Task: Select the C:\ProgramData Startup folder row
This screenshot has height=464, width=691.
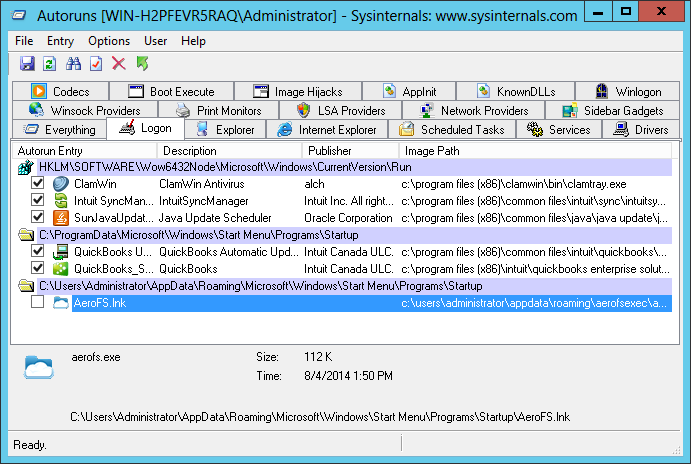Action: coord(355,235)
